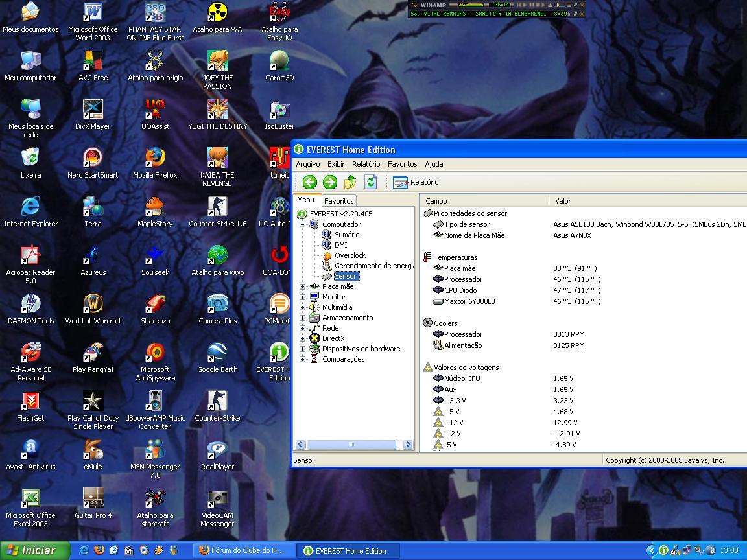
Task: Click the tree panel scroll left arrow
Action: [x=300, y=444]
